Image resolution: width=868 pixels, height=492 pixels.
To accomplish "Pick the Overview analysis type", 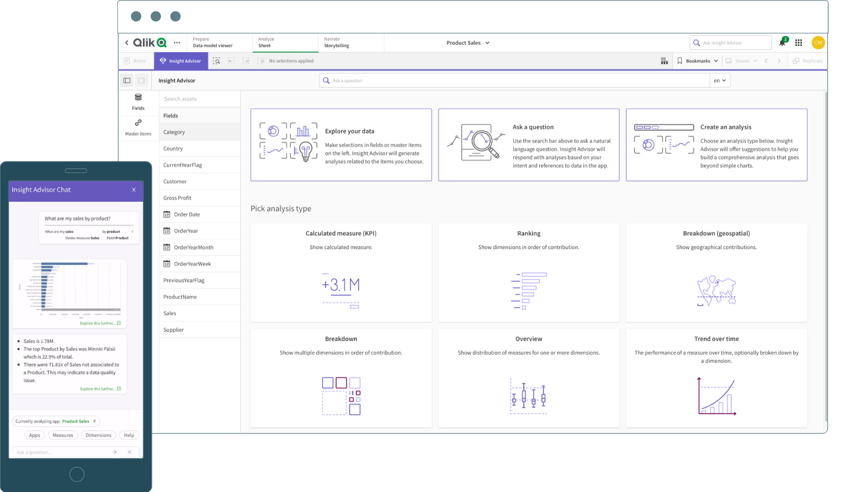I will coord(528,378).
